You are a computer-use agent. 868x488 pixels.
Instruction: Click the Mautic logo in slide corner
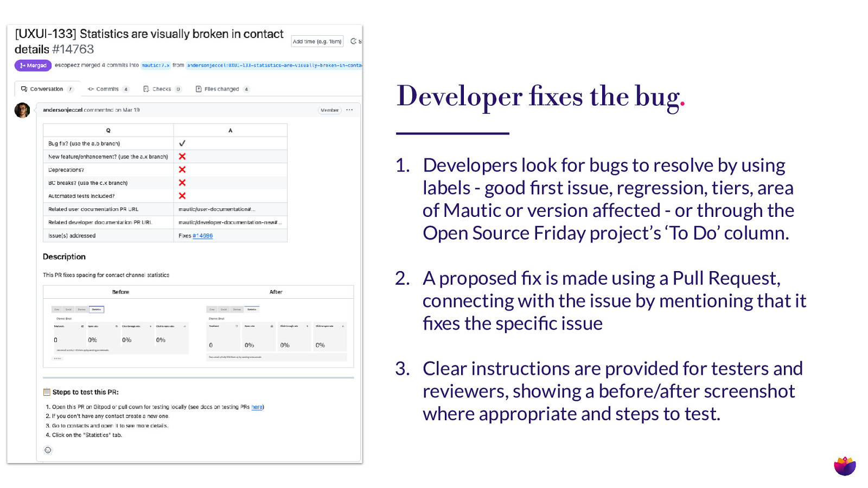point(845,466)
